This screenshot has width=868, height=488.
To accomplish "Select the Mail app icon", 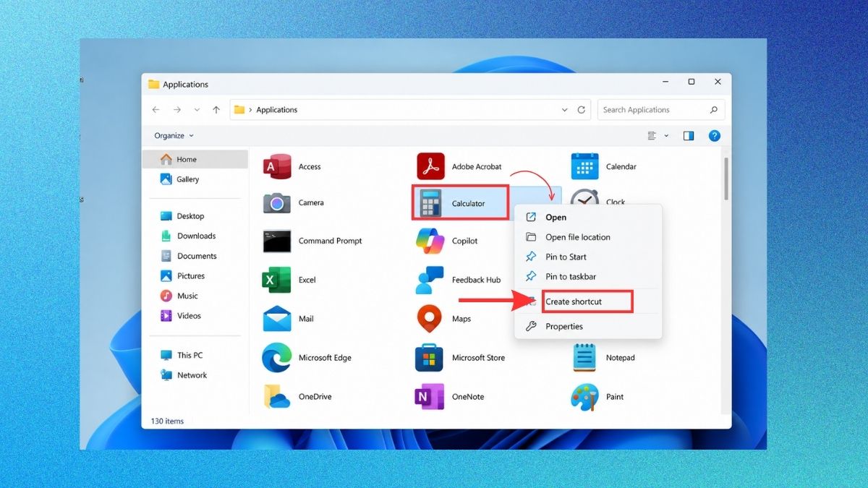I will pyautogui.click(x=277, y=319).
